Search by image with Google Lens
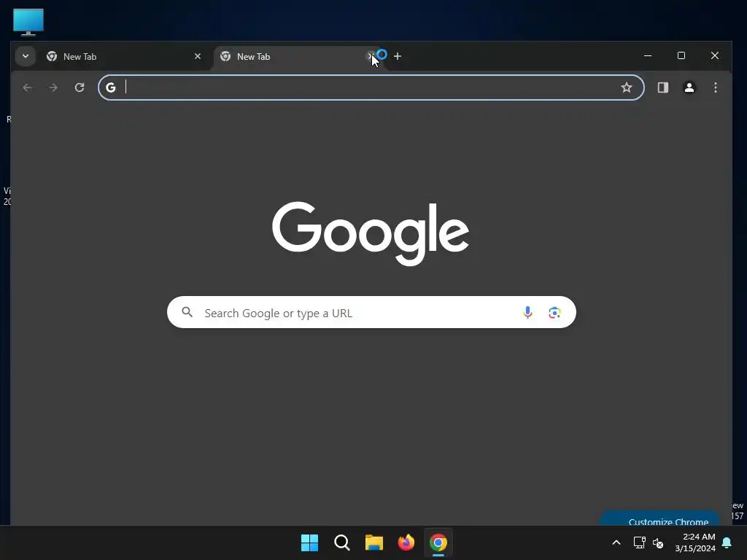This screenshot has width=747, height=560. [x=554, y=312]
